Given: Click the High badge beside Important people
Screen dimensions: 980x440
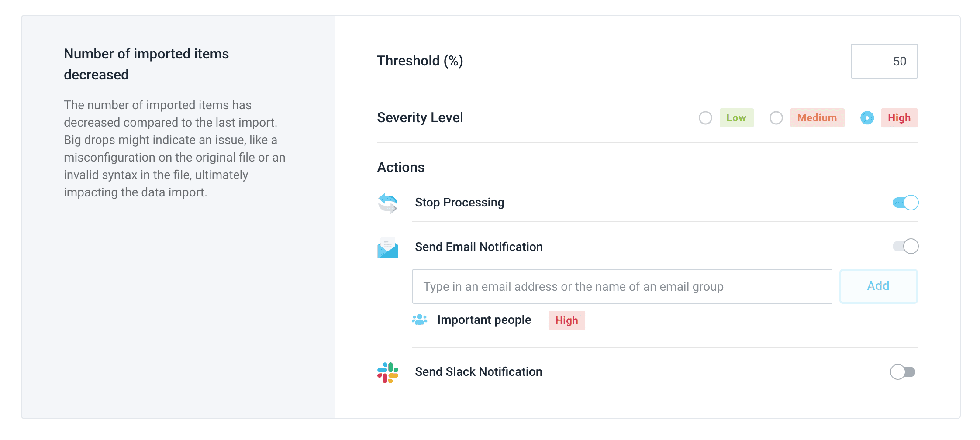Looking at the screenshot, I should [566, 320].
